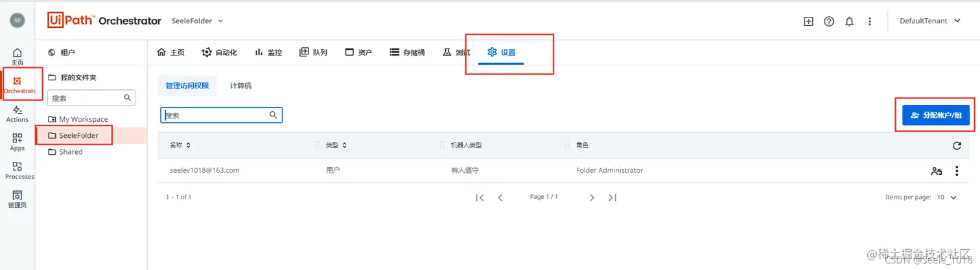Switch to the 自动化 tab
980x270 pixels.
(x=219, y=52)
